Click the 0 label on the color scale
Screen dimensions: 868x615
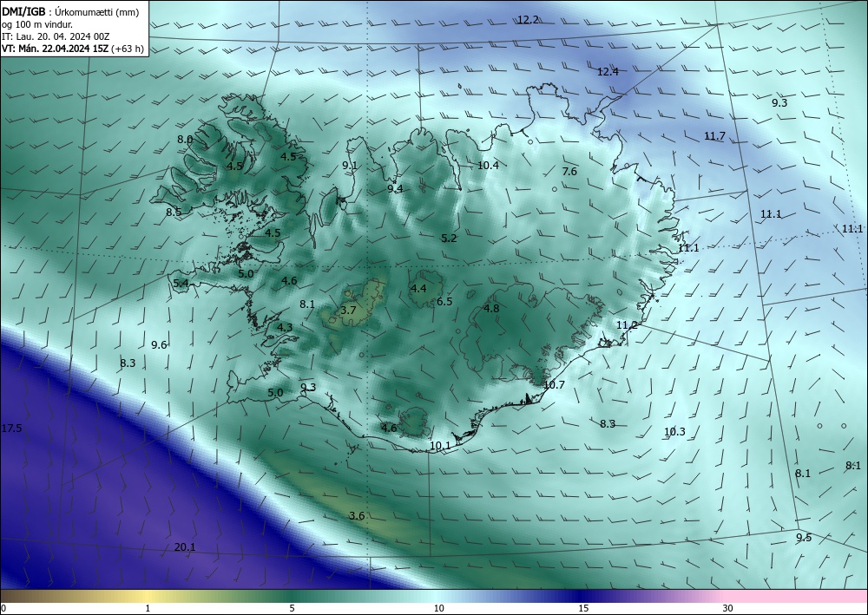tap(3, 608)
